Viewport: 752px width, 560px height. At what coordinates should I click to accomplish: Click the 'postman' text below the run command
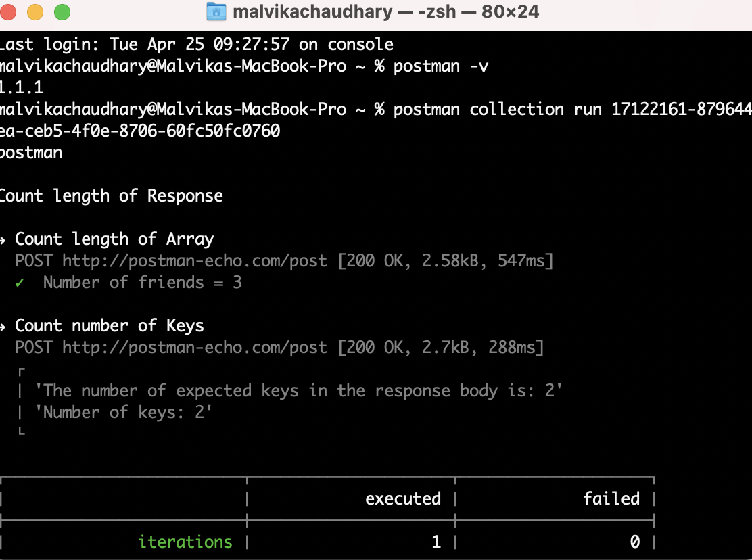pos(30,152)
